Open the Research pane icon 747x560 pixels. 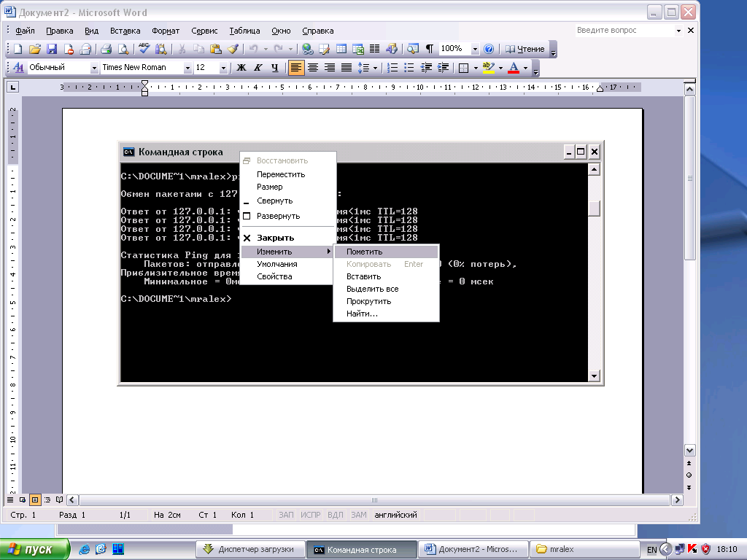161,49
